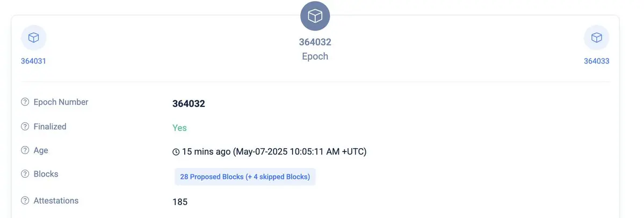
Task: Open epoch 364031 link
Action: point(33,61)
